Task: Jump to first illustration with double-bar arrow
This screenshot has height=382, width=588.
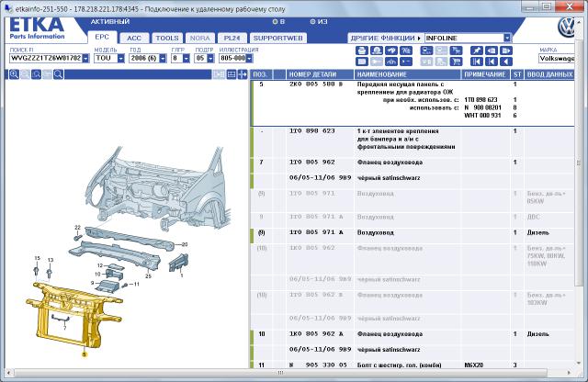Action: pyautogui.click(x=477, y=62)
